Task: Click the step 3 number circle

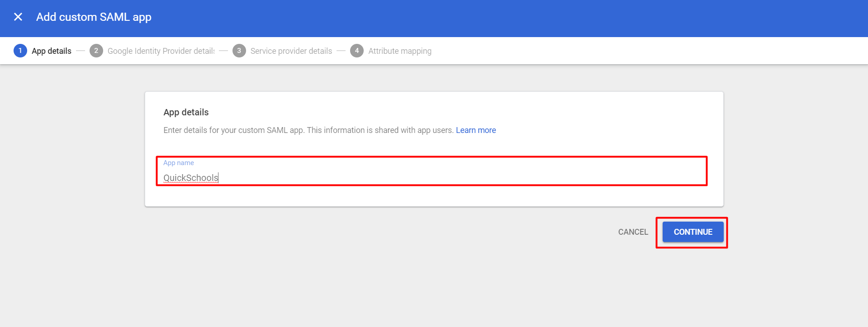Action: click(x=239, y=51)
